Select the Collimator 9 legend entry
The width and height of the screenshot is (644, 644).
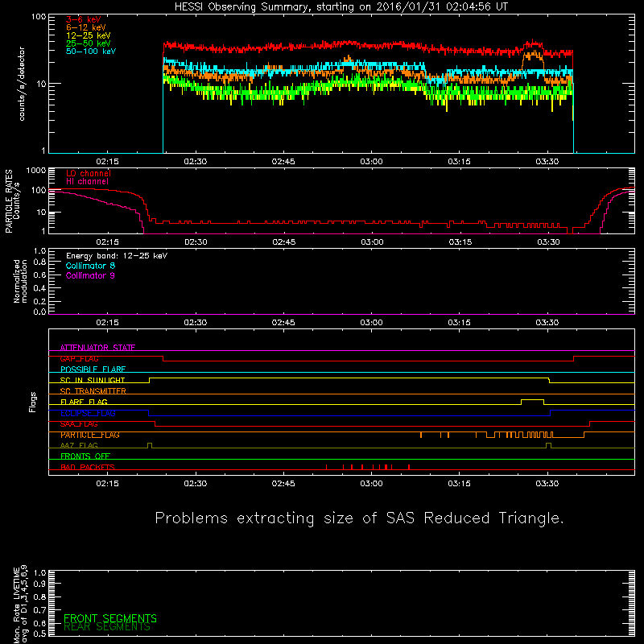coord(90,275)
